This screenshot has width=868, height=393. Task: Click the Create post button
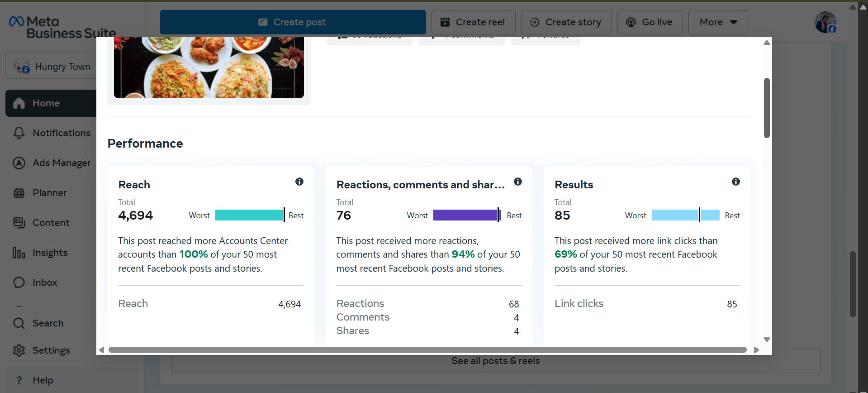point(293,22)
